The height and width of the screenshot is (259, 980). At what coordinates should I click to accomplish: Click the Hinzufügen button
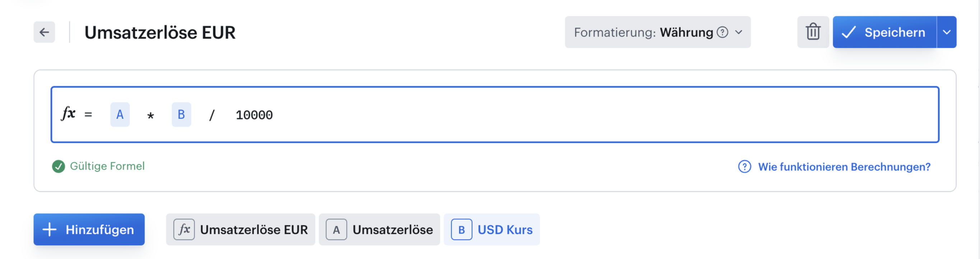pos(89,229)
